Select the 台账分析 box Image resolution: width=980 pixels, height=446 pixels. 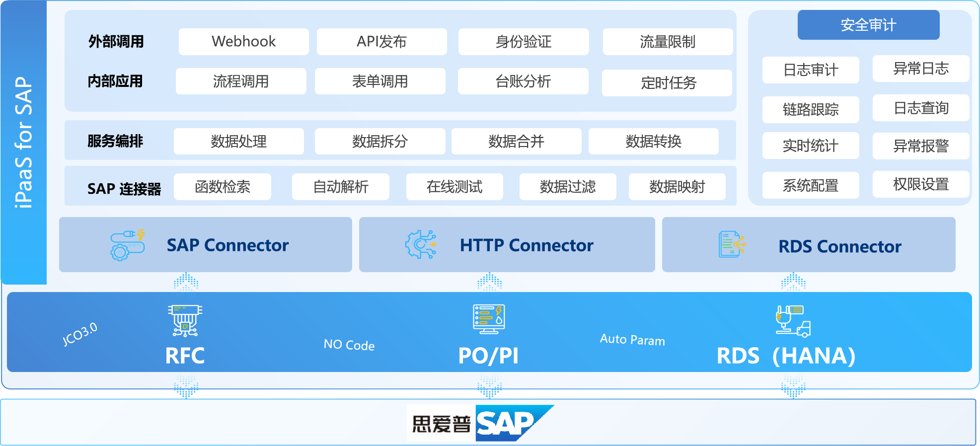pos(523,81)
